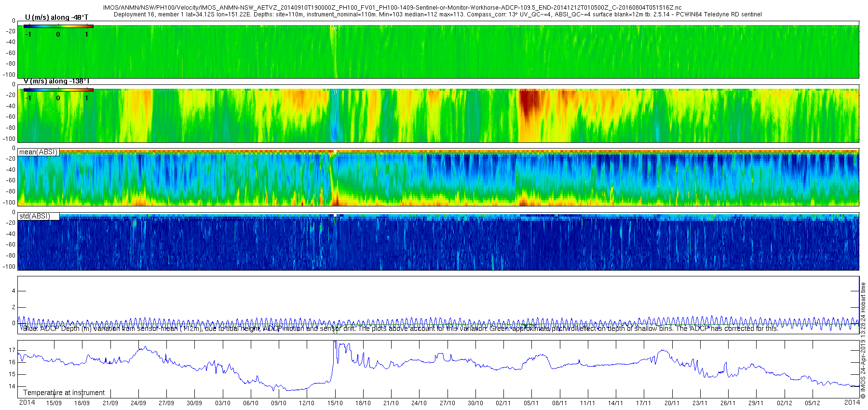This screenshot has height=410, width=868.
Task: Click the 05/11 date tick label
Action: (531, 403)
